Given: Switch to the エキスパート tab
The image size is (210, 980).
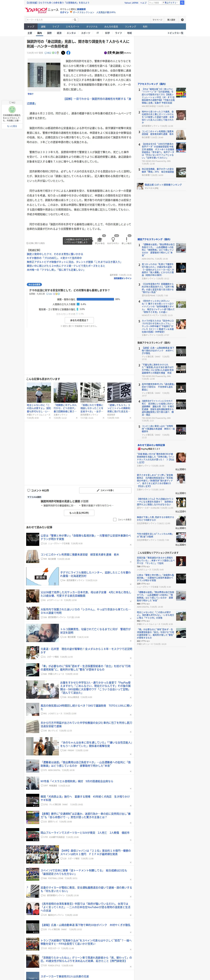Looking at the screenshot, I should click(72, 27).
